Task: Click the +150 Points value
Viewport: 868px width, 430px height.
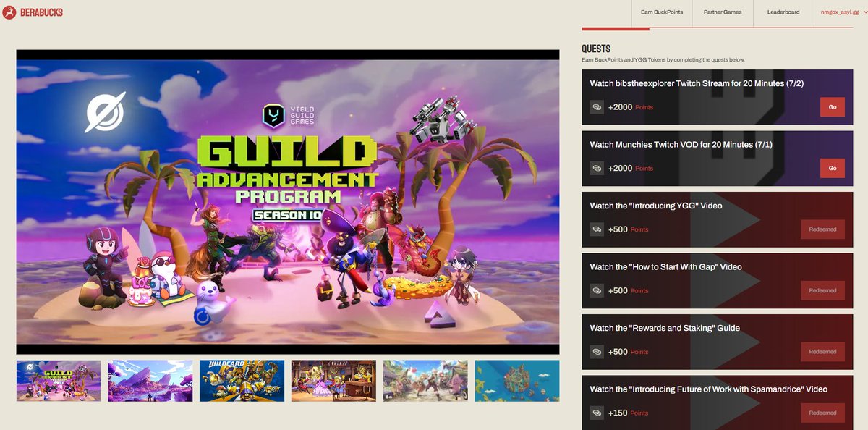Action: point(629,413)
